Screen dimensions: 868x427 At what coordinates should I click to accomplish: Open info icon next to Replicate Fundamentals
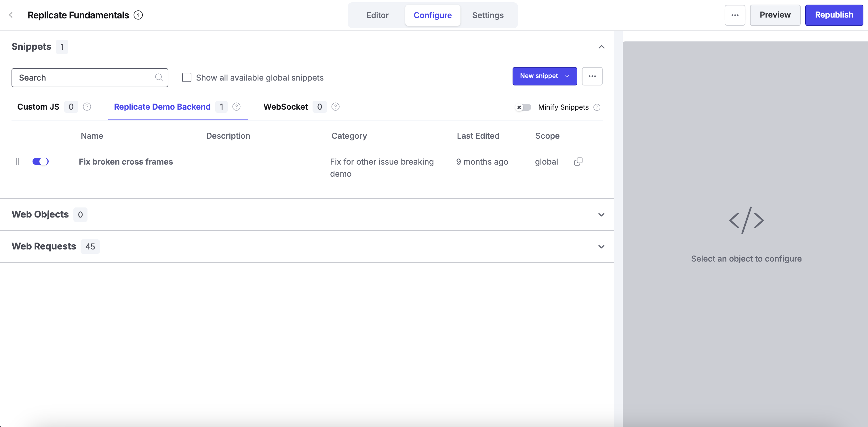tap(138, 15)
